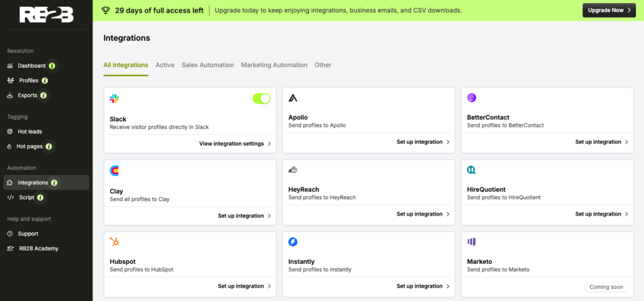Disable the Slack integration toggle

pyautogui.click(x=261, y=99)
